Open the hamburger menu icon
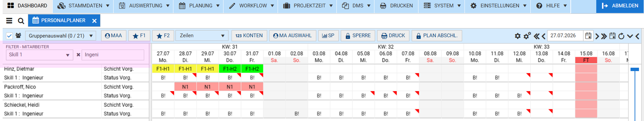644x121 pixels. 9,21
